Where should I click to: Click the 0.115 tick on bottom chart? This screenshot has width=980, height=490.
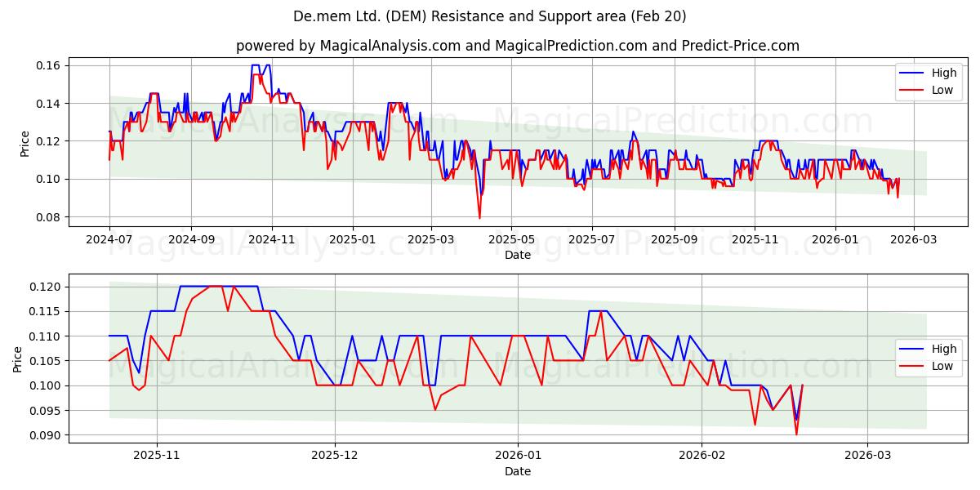click(x=47, y=311)
